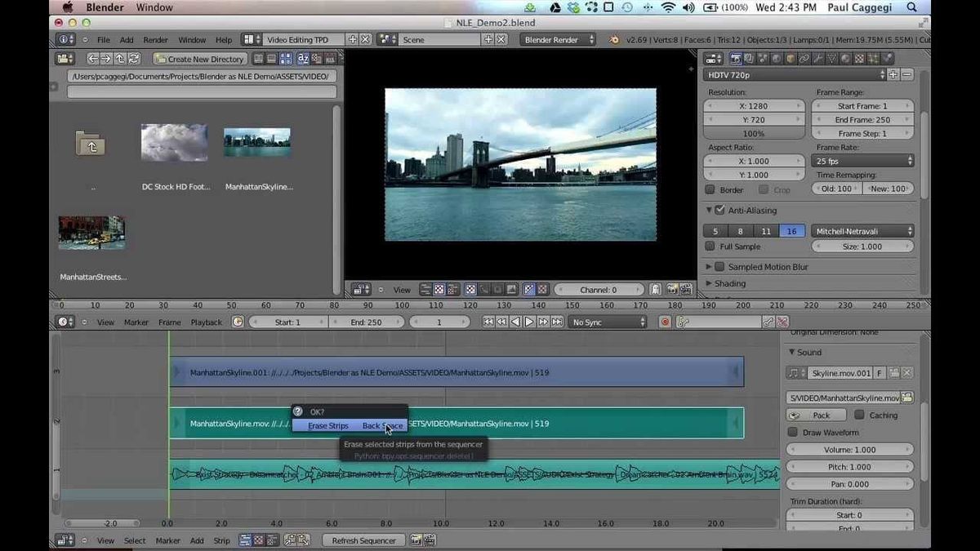Adjust the Volume value slider
980x551 pixels.
[849, 449]
